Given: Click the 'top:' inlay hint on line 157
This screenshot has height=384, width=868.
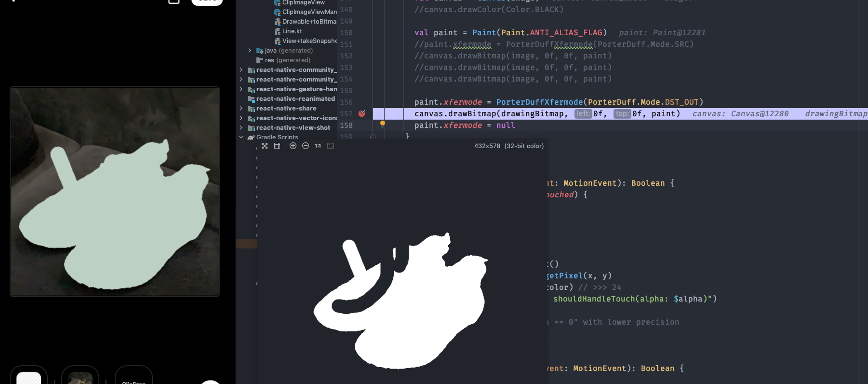Looking at the screenshot, I should point(622,113).
